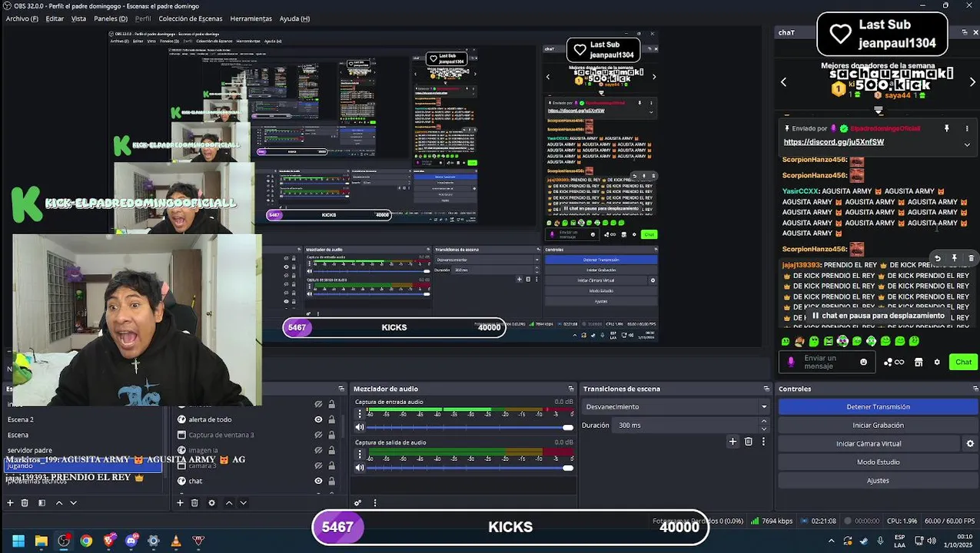The width and height of the screenshot is (980, 553).
Task: Open virtual camera settings gear
Action: [970, 444]
